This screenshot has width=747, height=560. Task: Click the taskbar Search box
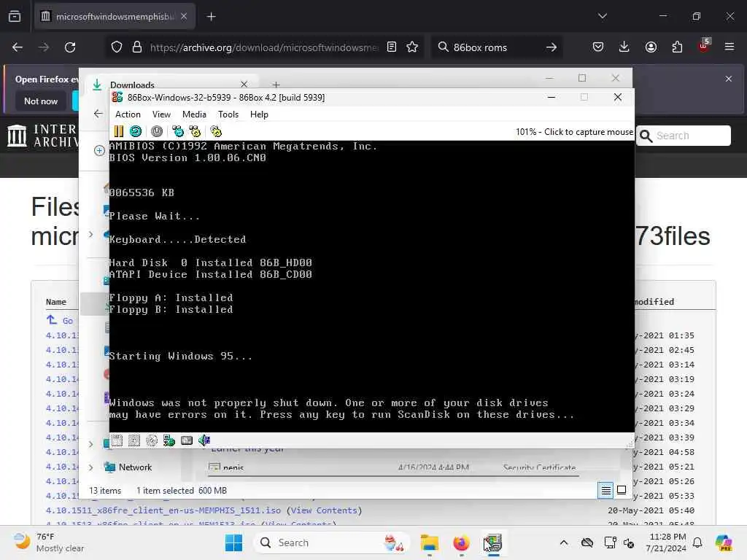click(333, 542)
